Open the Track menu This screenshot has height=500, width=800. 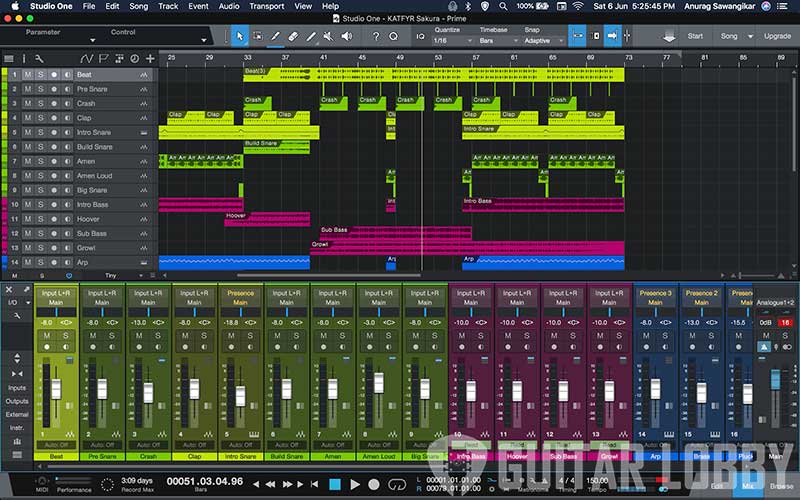point(168,6)
